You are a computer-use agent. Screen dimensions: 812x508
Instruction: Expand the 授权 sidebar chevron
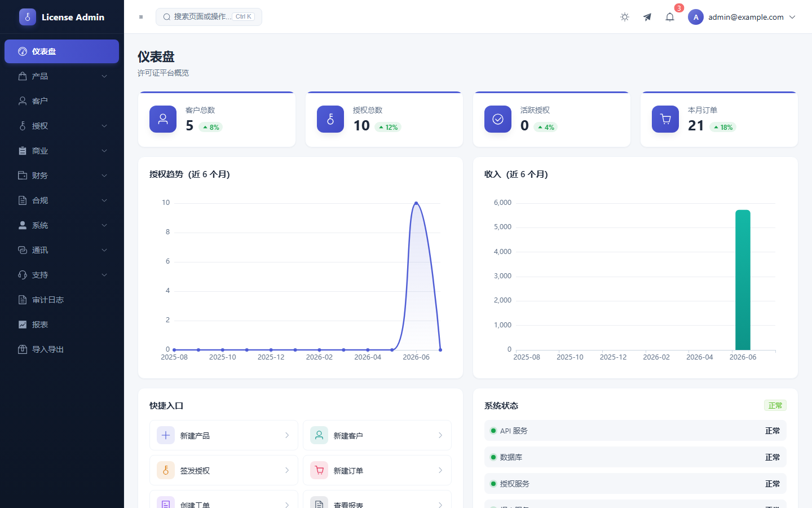pos(104,126)
